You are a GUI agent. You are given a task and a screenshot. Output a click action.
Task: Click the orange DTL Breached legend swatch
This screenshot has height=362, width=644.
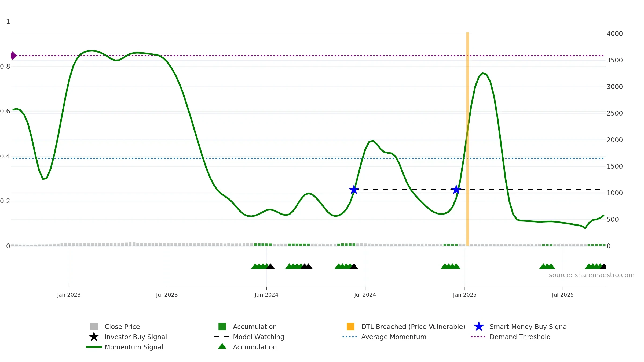coord(350,327)
